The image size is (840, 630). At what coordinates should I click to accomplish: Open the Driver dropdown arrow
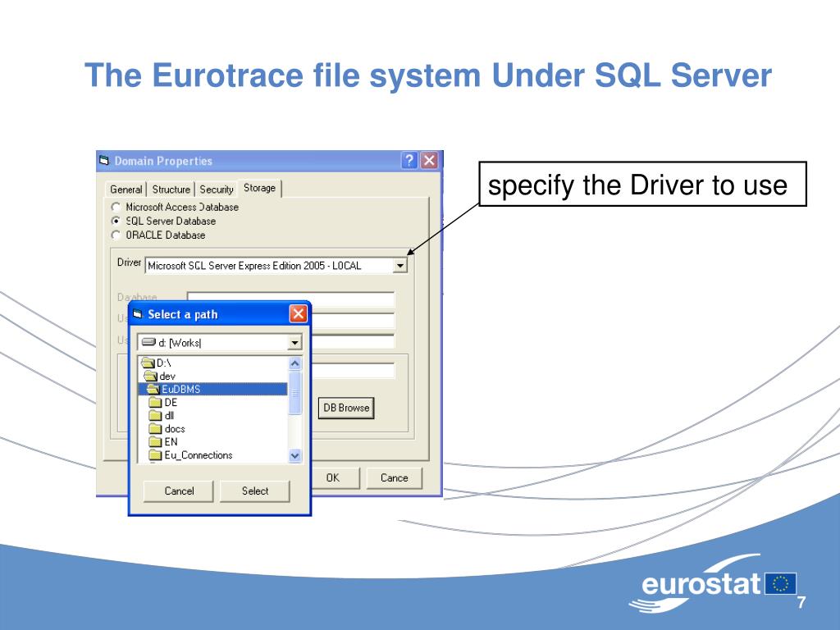coord(399,266)
